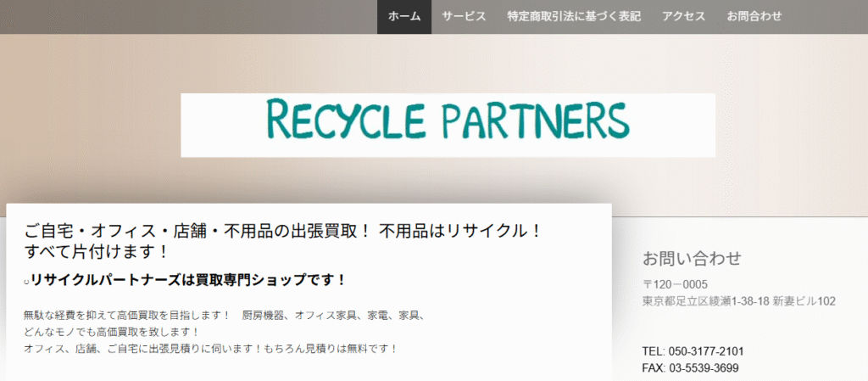This screenshot has height=381, width=868.
Task: Click the どんなモノでも高価買取を致します line
Action: (111, 333)
